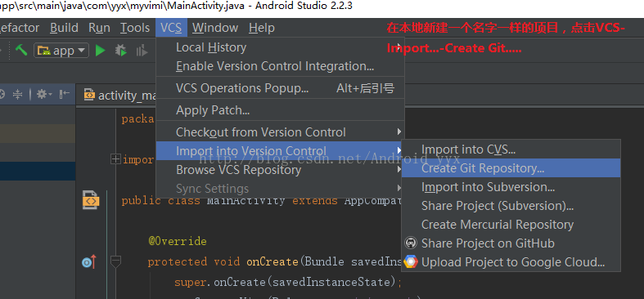Choose Share Project (Subversion) option
This screenshot has width=644, height=299.
click(511, 206)
